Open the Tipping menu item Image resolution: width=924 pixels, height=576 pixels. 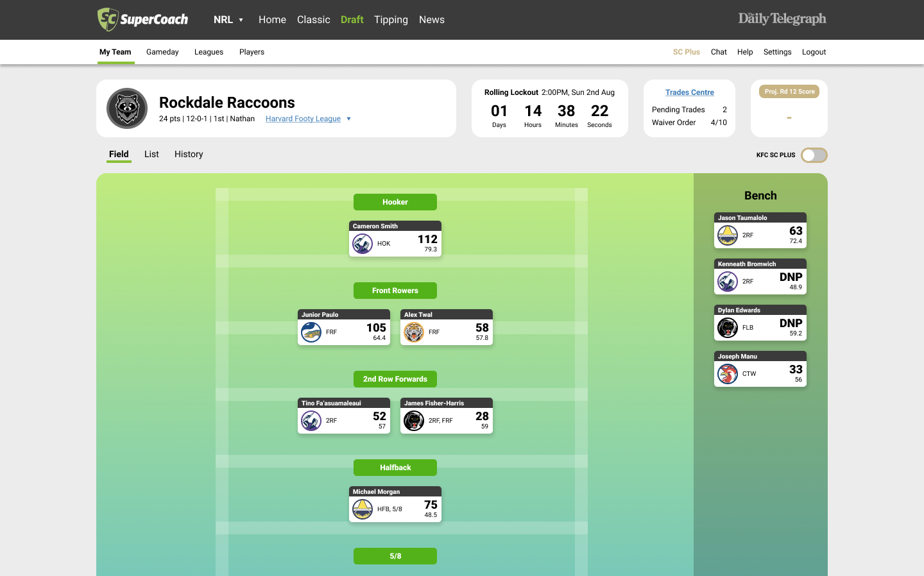(391, 20)
